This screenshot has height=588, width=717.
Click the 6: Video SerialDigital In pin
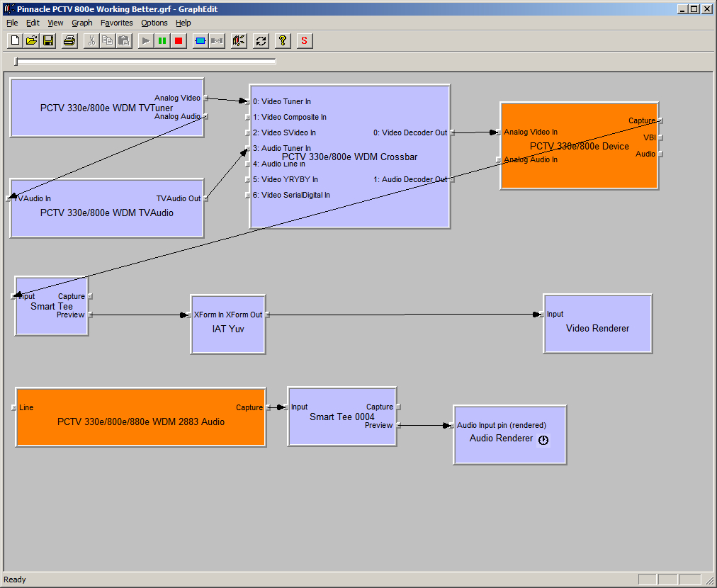(x=247, y=195)
